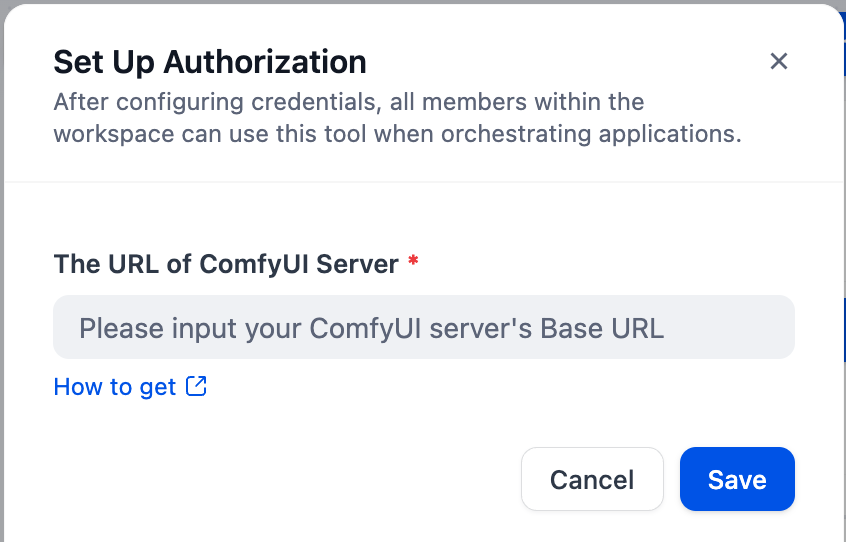Save the authorization credentials
This screenshot has height=542, width=846.
[x=737, y=479]
